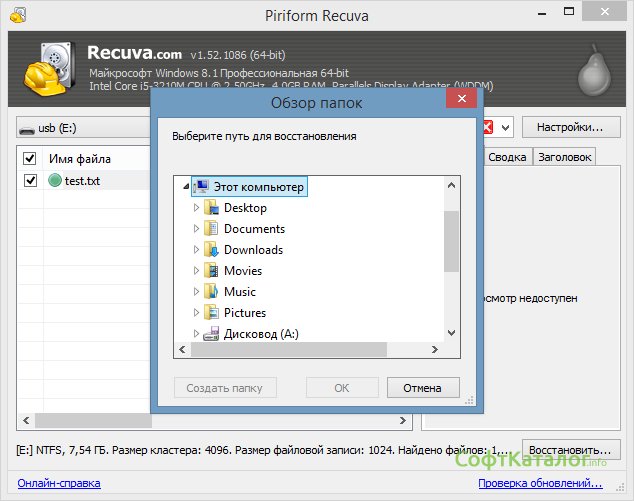Toggle the select-all checkbox in file list header
This screenshot has width=634, height=501.
(x=29, y=159)
